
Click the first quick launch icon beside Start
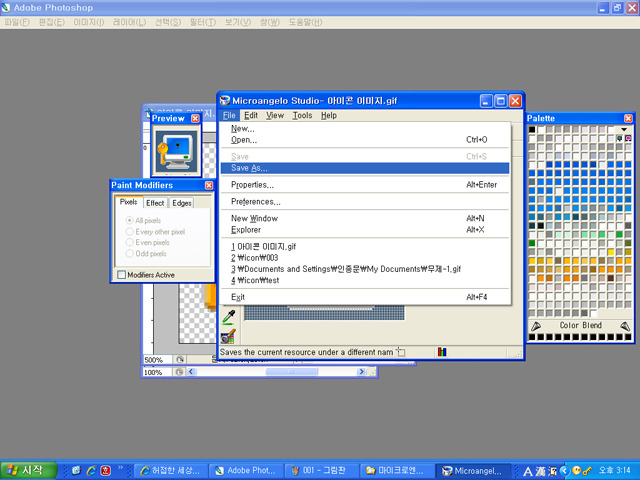[x=76, y=470]
